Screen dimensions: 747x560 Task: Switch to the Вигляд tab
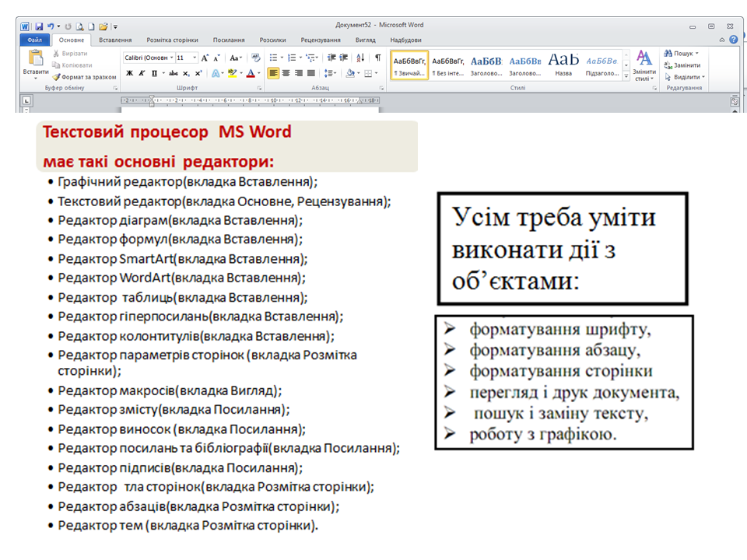coord(366,40)
